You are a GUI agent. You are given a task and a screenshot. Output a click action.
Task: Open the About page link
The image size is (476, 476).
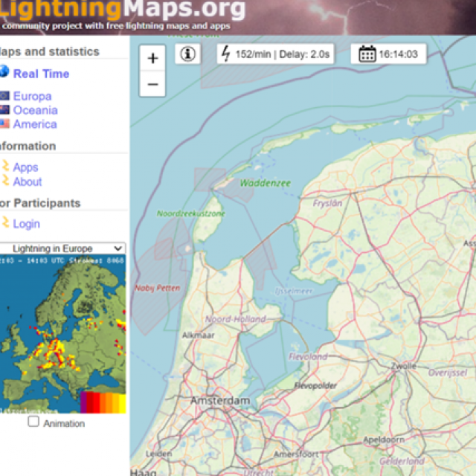(x=28, y=181)
